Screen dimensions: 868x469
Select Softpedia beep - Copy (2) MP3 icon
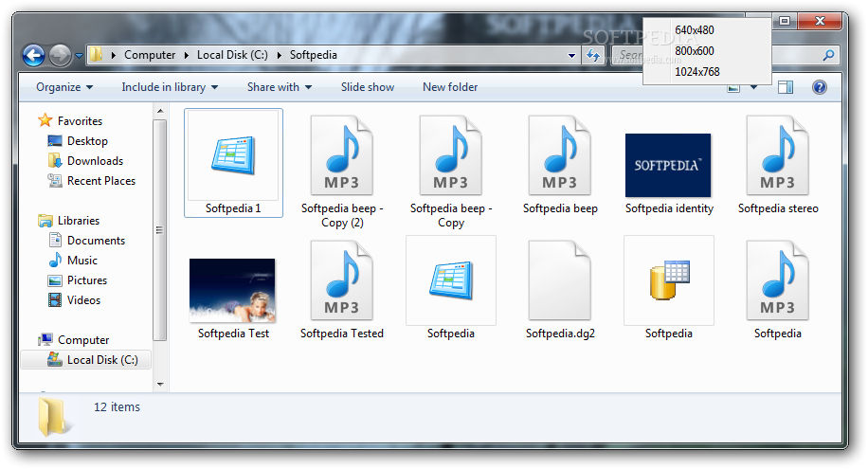[x=342, y=155]
